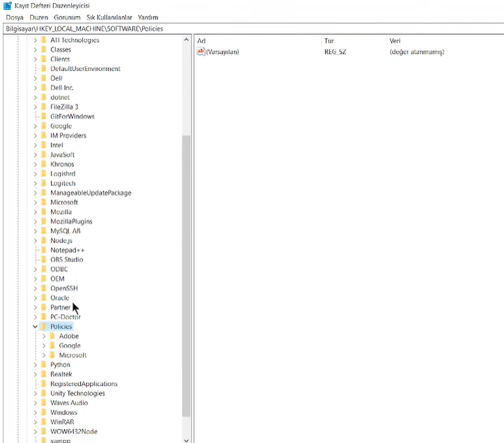
Task: Open the Sık Kullanılanlar menu
Action: (108, 17)
